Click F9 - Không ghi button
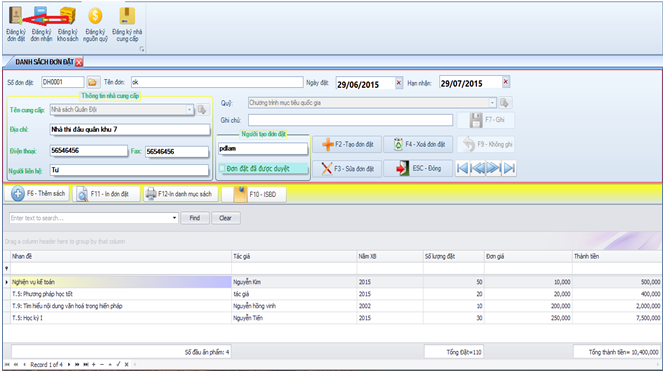This screenshot has height=372, width=663. pos(486,145)
